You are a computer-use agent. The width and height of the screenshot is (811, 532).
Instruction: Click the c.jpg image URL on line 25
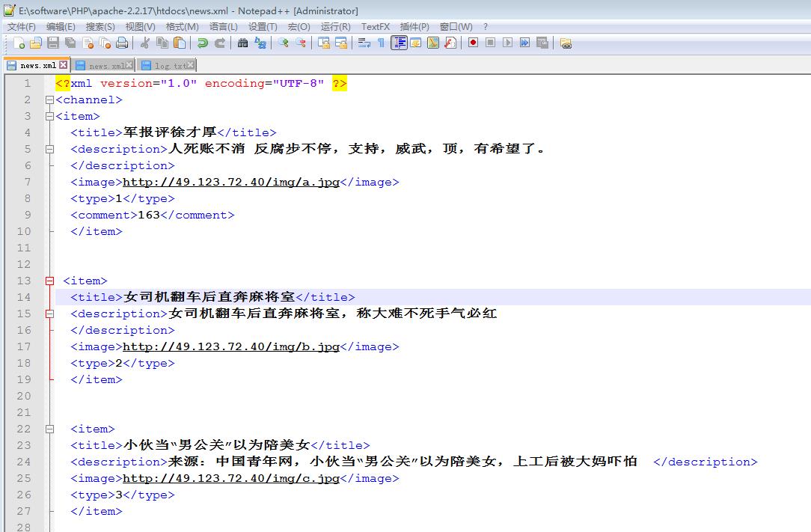(231, 479)
